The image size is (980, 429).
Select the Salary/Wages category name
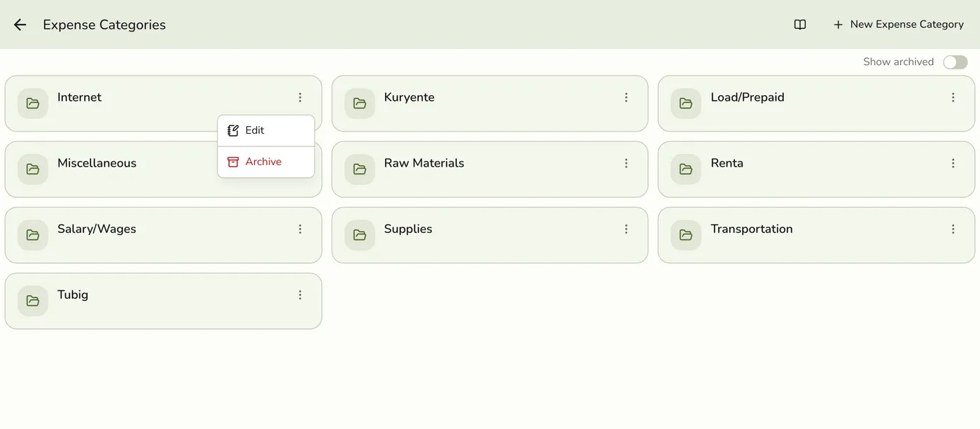(97, 229)
